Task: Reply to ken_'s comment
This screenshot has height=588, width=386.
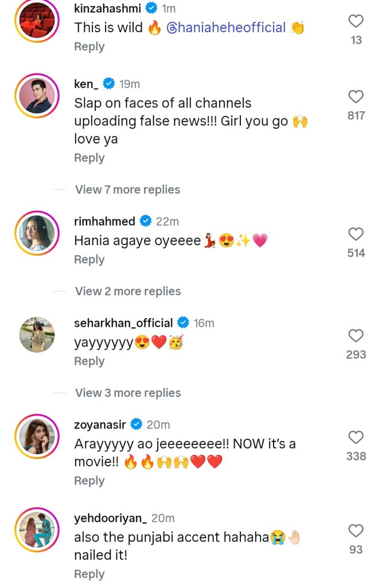Action: tap(89, 158)
